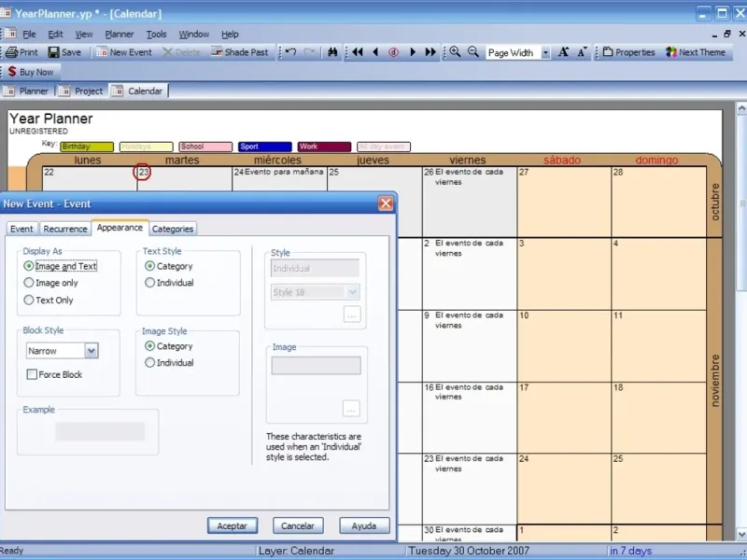Go to today red circle icon
The image size is (747, 560).
pos(393,52)
